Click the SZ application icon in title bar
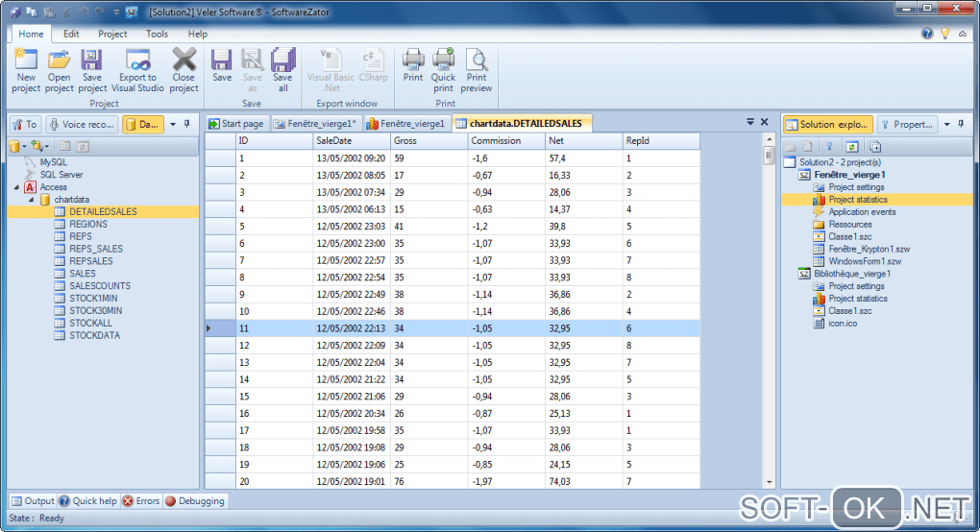 (131, 12)
